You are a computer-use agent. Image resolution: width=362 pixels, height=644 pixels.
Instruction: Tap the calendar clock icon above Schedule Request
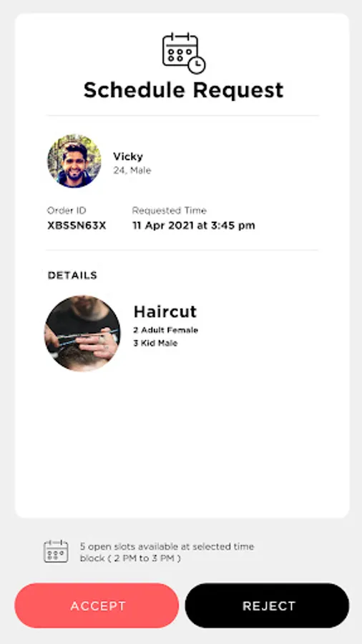(184, 53)
